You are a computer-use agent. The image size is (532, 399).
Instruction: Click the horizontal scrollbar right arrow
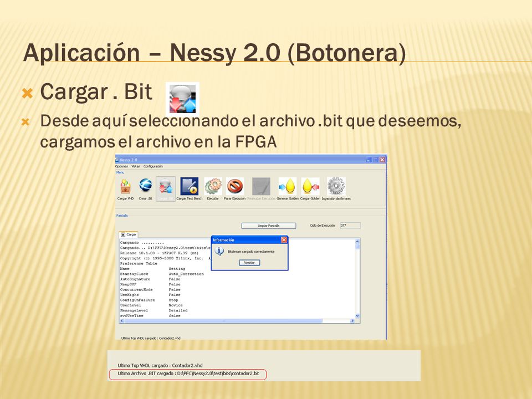click(352, 321)
